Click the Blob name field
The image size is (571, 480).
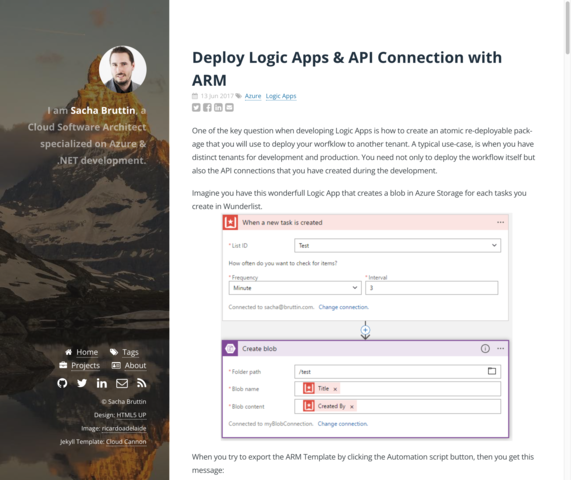pos(397,389)
